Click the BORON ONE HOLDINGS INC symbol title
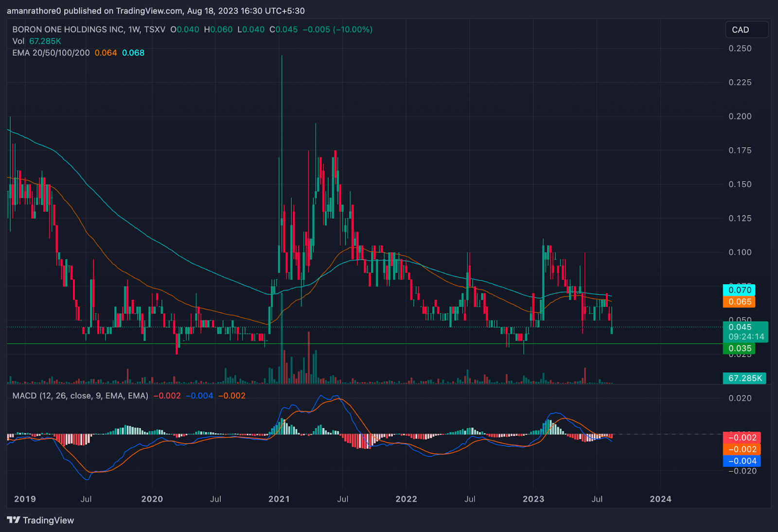The image size is (778, 532). point(68,29)
